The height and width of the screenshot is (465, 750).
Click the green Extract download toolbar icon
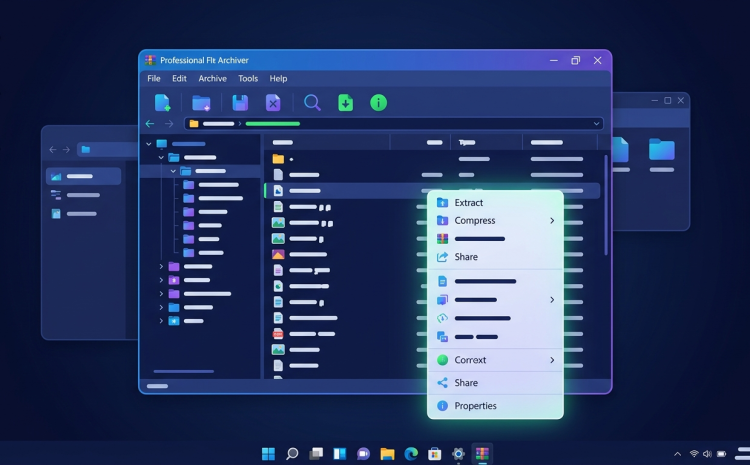[x=345, y=103]
